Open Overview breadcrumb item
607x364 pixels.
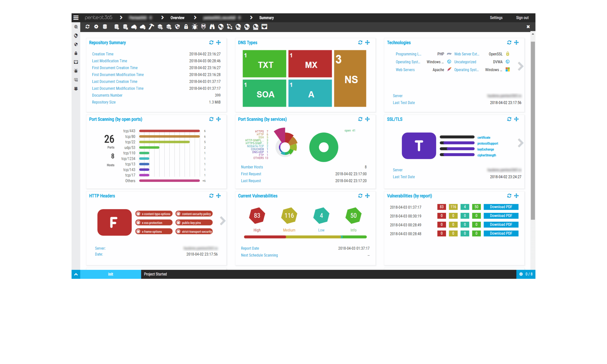click(x=177, y=18)
